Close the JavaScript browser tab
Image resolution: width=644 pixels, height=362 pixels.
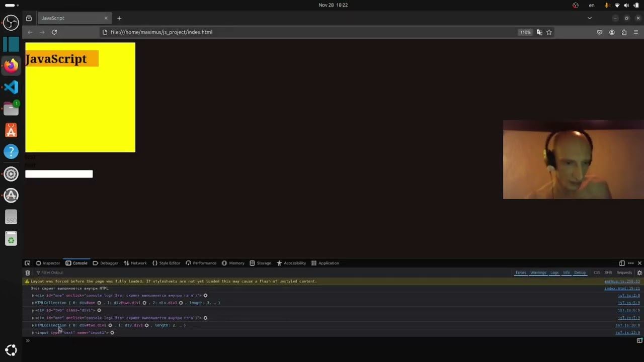(106, 18)
